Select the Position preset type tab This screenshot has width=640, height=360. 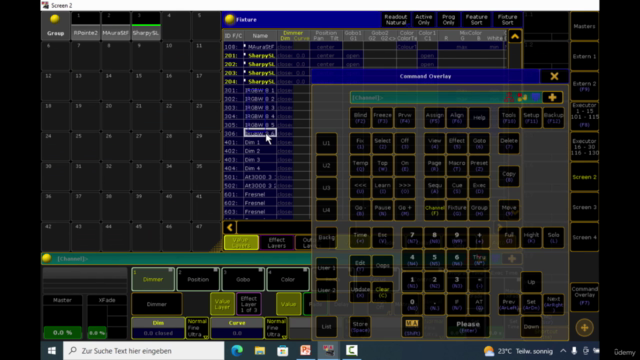[198, 280]
